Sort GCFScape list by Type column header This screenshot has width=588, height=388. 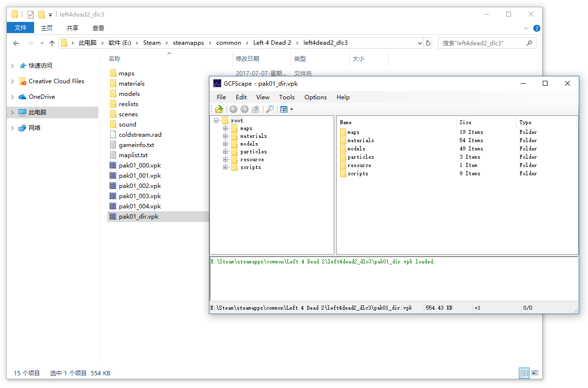point(547,122)
